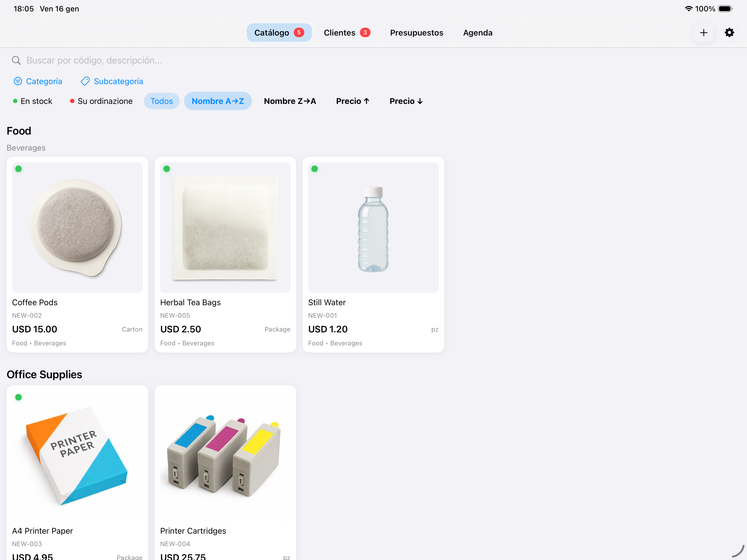Open settings via the gear icon
Image resolution: width=747 pixels, height=560 pixels.
pyautogui.click(x=729, y=33)
